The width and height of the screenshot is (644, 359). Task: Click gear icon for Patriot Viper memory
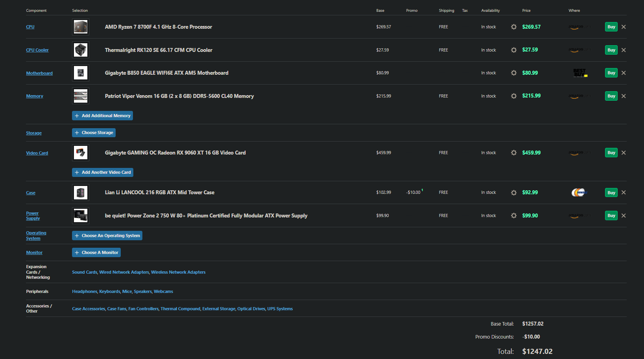513,96
